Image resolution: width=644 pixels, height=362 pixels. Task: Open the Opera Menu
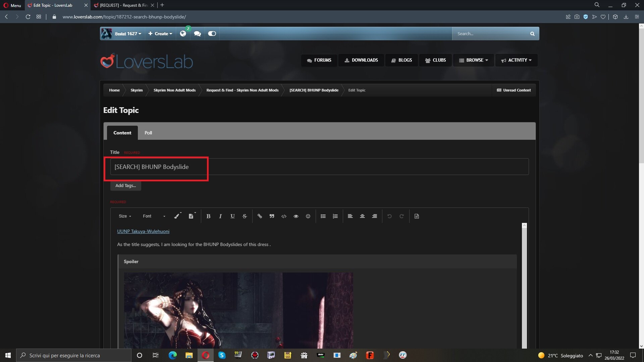click(12, 5)
